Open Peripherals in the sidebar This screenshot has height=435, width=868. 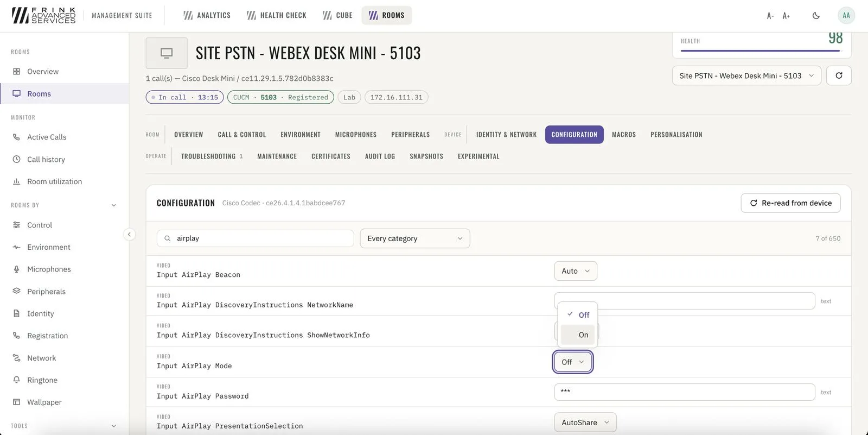pyautogui.click(x=65, y=292)
